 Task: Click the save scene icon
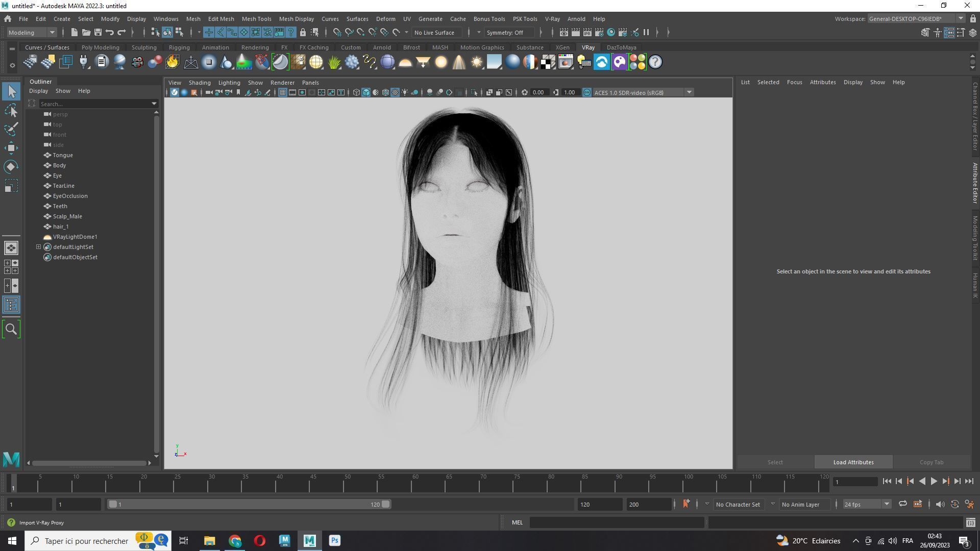pyautogui.click(x=98, y=32)
